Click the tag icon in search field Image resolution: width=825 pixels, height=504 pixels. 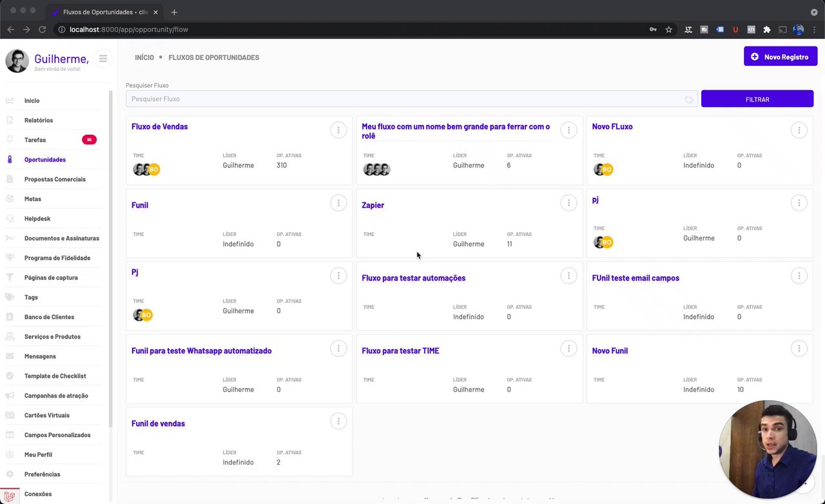(x=689, y=99)
